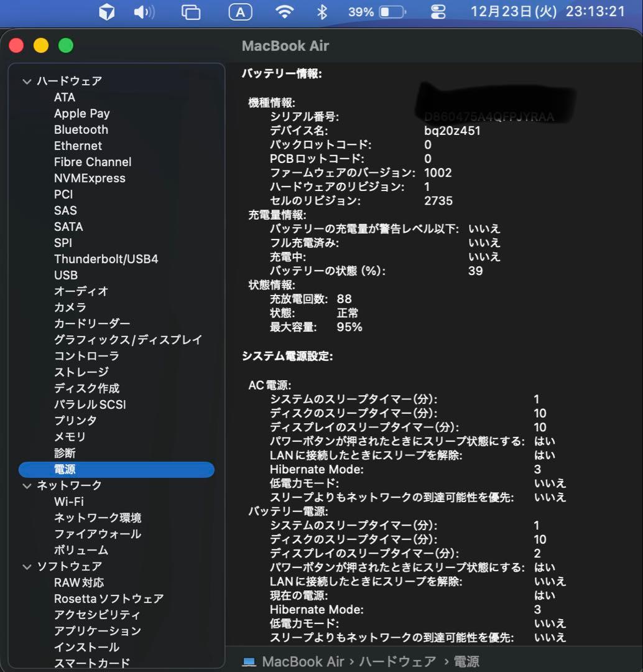Open the Bluetooth menu bar icon

(x=321, y=12)
